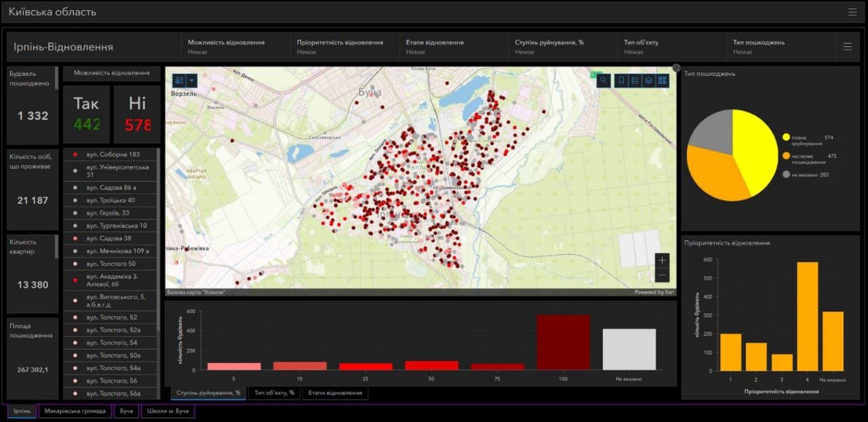Expand the selection tool dropdown arrow
This screenshot has height=422, width=868.
(x=191, y=80)
